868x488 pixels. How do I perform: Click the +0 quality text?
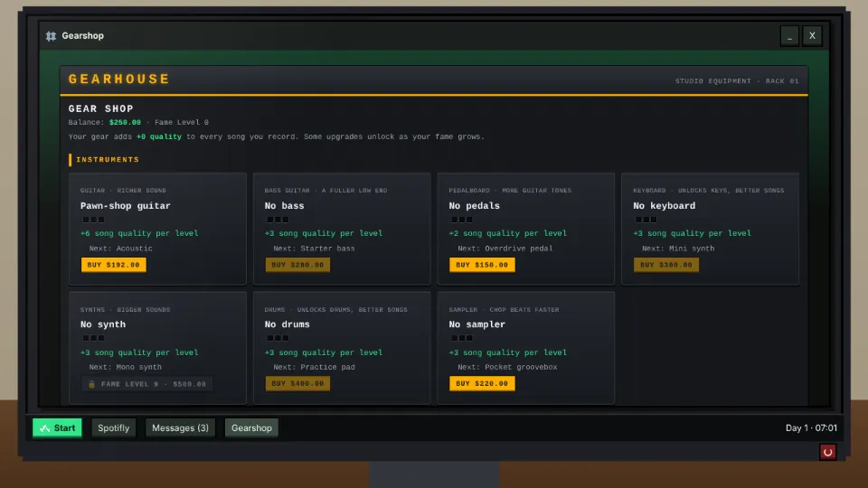159,136
